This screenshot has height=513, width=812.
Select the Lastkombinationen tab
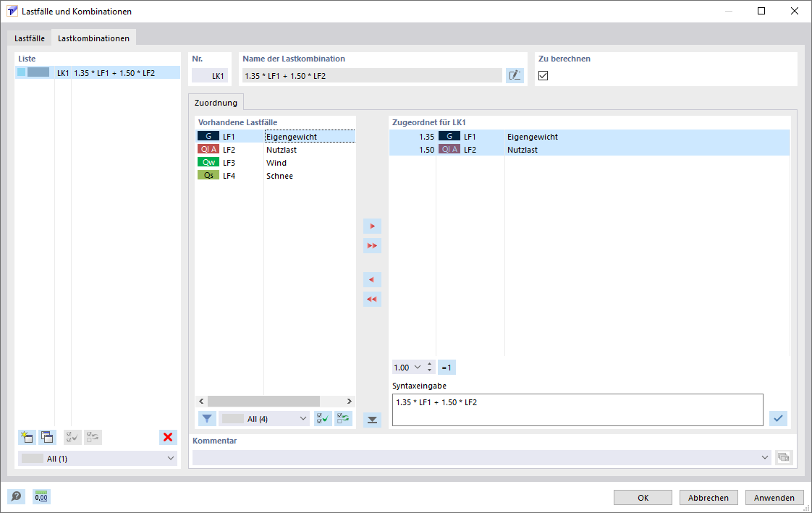click(94, 38)
